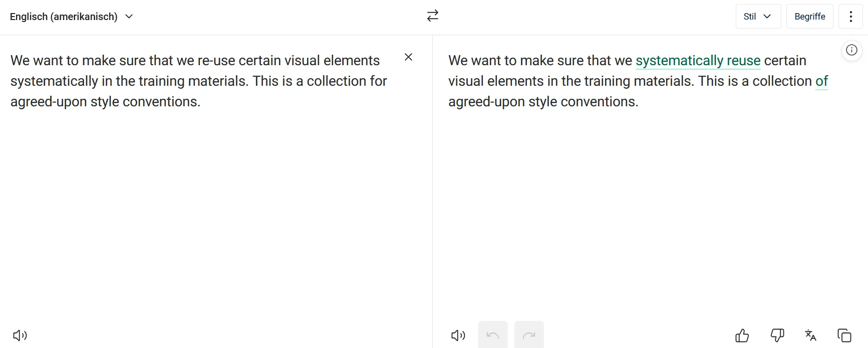Open the three-dot options menu
Screen dimensions: 868x348
[850, 16]
